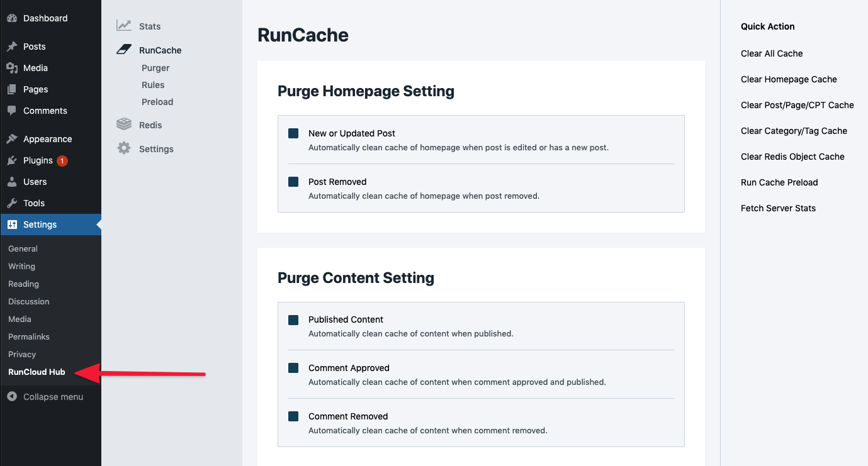Image resolution: width=868 pixels, height=466 pixels.
Task: Uncheck the Post Removed checkbox
Action: pos(293,182)
